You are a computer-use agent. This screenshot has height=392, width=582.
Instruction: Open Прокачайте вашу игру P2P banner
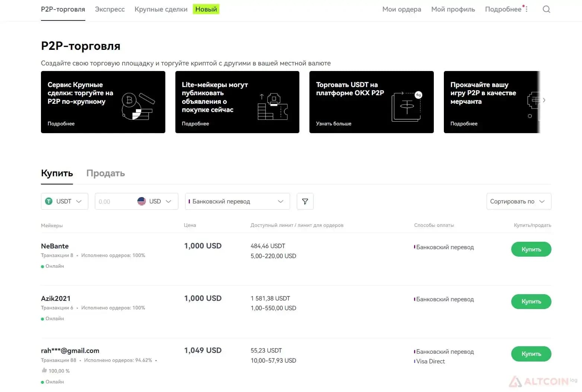pos(492,102)
